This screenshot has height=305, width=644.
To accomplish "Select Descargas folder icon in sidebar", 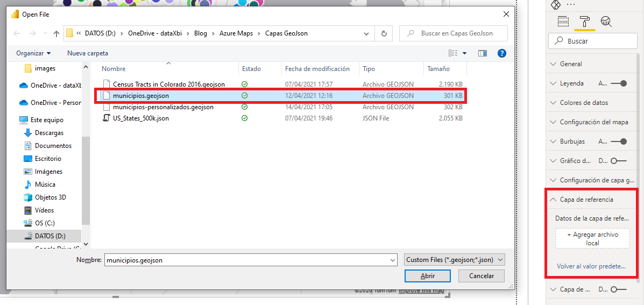I will pos(28,133).
